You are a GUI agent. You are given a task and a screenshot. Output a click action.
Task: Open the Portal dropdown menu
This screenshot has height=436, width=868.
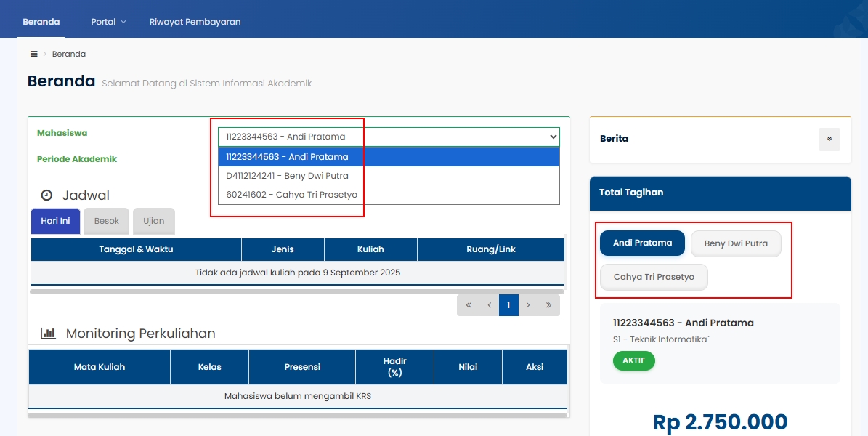pos(108,22)
